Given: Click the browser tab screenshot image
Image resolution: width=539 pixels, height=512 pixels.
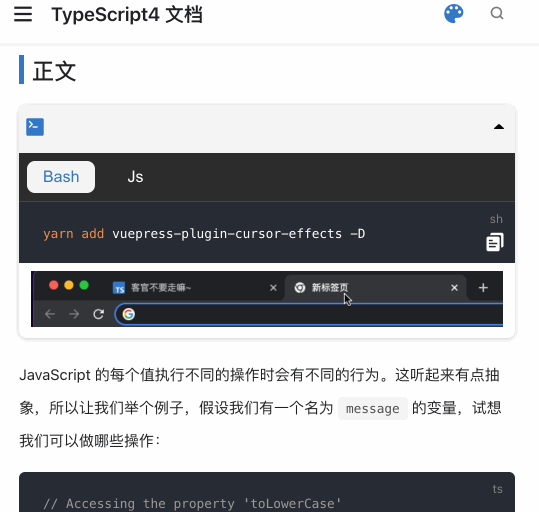Looking at the screenshot, I should (267, 299).
